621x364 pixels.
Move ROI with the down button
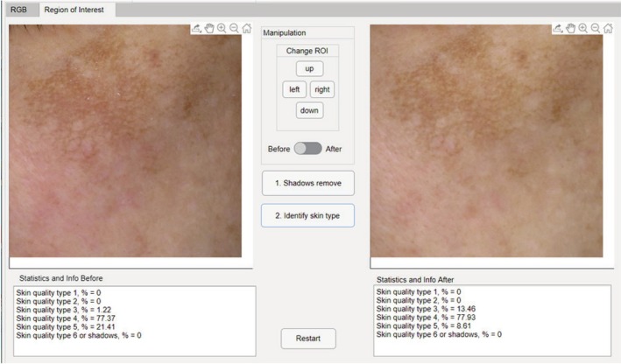(309, 110)
